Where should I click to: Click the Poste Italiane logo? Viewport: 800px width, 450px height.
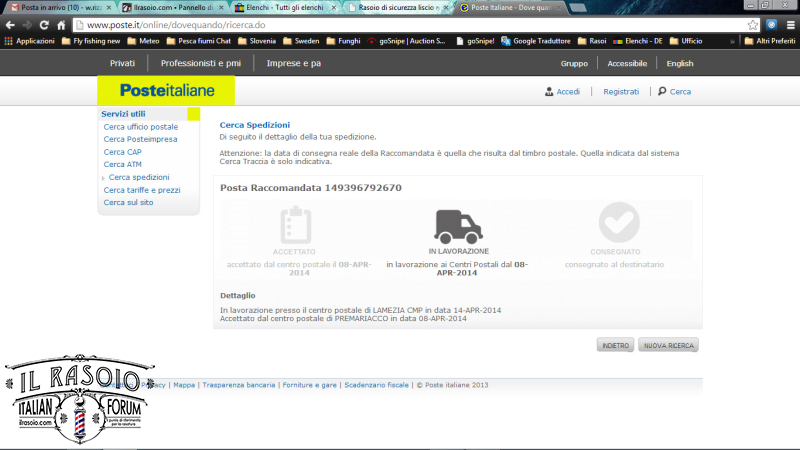[x=166, y=90]
